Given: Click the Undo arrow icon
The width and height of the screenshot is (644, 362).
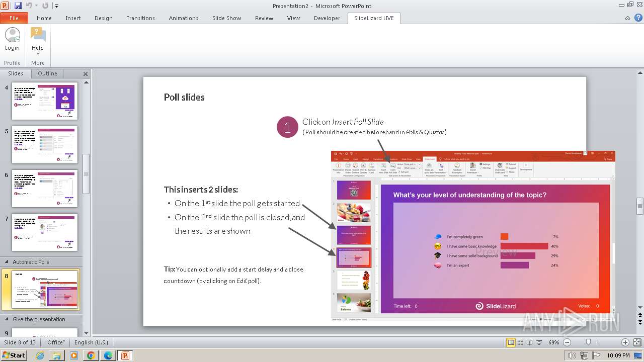Looking at the screenshot, I should click(x=29, y=6).
